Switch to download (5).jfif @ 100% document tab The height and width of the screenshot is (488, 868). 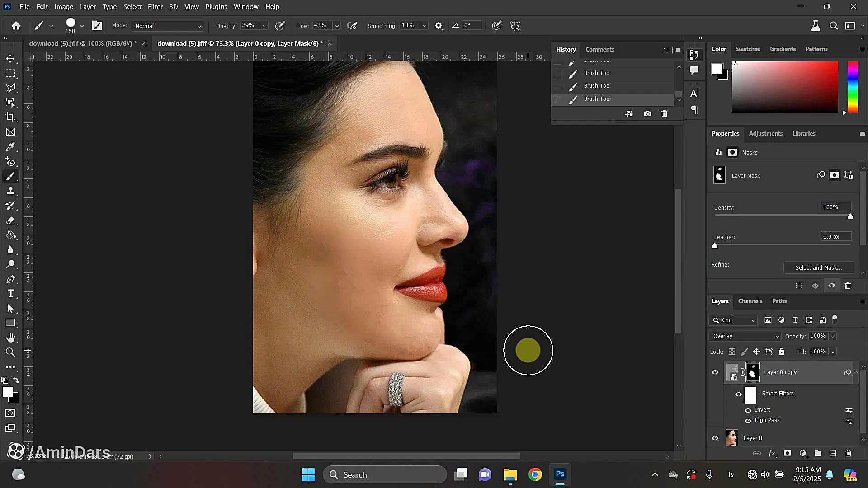pyautogui.click(x=83, y=43)
